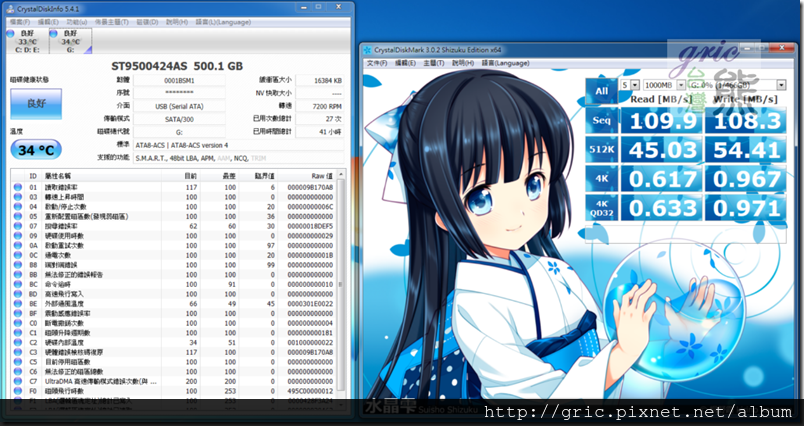Click firmware field showing 0001BSM1

click(179, 80)
